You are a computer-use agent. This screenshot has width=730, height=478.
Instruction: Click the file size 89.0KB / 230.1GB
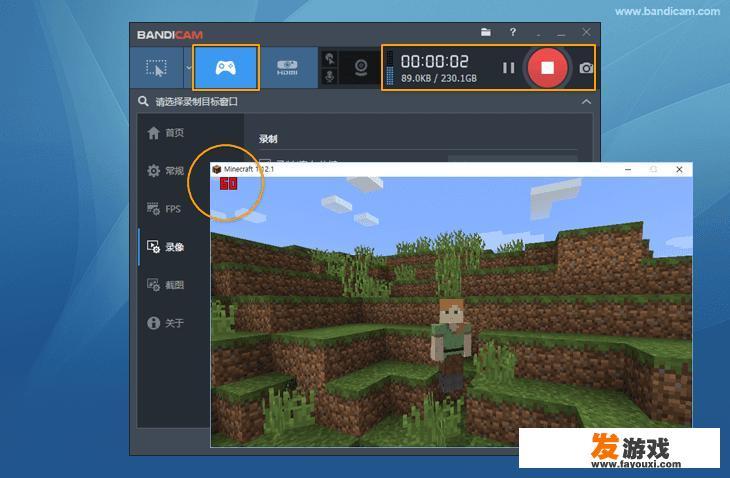click(x=439, y=78)
